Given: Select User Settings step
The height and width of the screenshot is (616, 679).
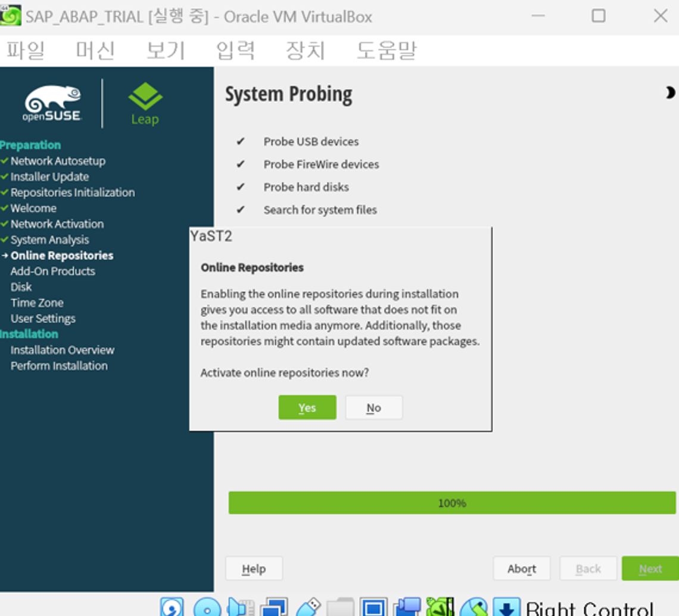Looking at the screenshot, I should coord(43,318).
